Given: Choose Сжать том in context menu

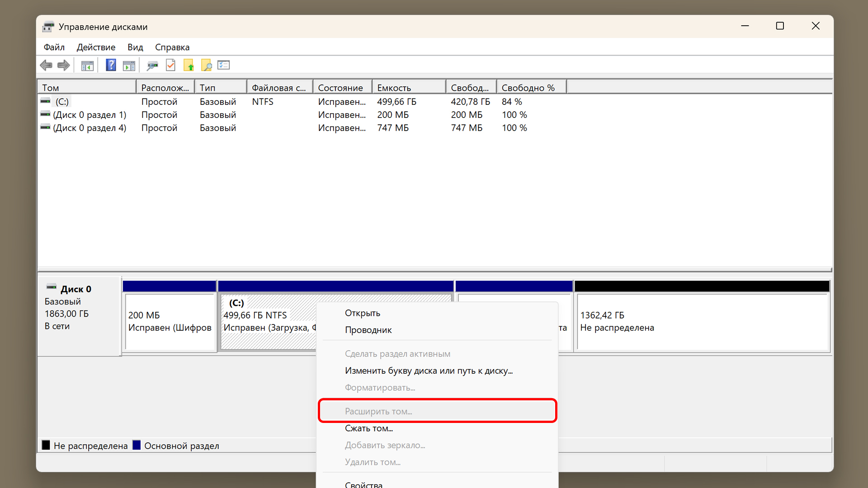Looking at the screenshot, I should tap(369, 428).
